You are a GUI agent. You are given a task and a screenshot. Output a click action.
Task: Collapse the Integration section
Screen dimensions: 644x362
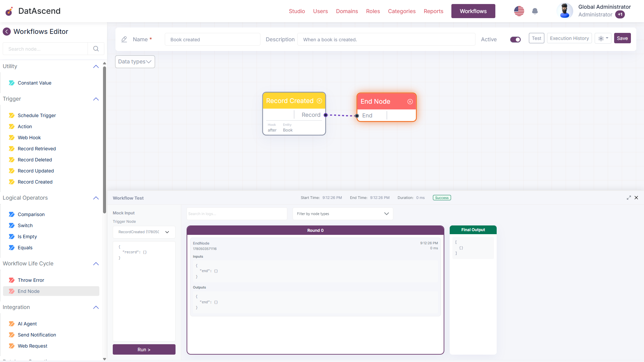[x=96, y=307]
